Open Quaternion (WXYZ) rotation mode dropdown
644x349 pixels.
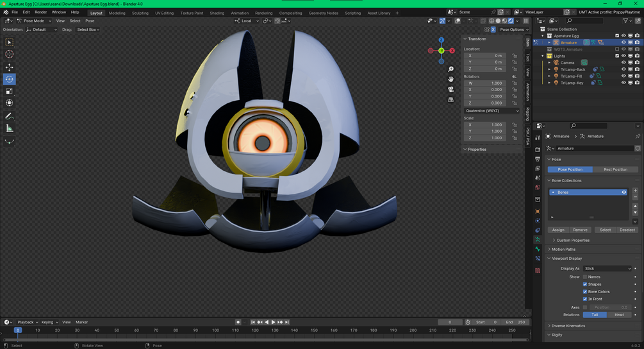tap(492, 111)
